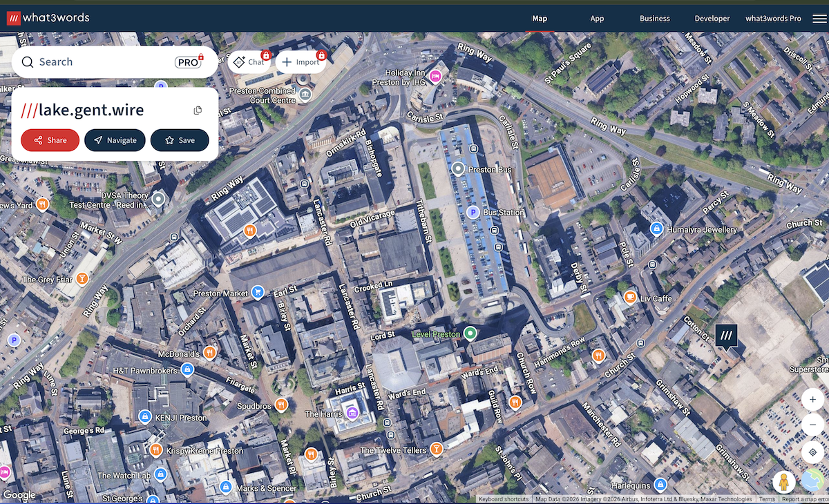Image resolution: width=829 pixels, height=504 pixels.
Task: Click the PRO badge in search bar
Action: 189,62
